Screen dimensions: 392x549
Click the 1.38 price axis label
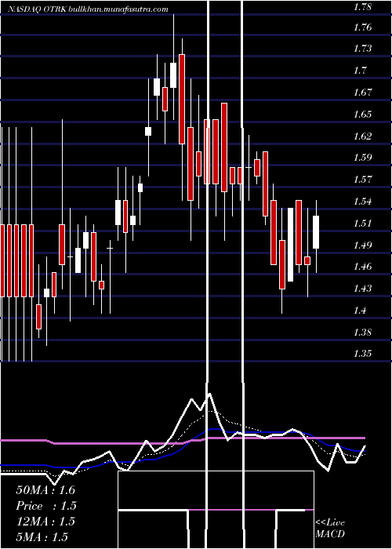362,332
